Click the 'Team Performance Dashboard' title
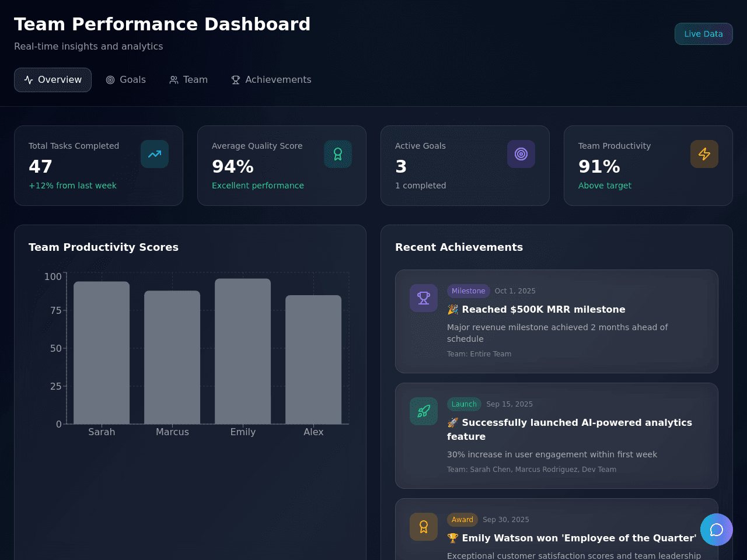 pyautogui.click(x=162, y=24)
